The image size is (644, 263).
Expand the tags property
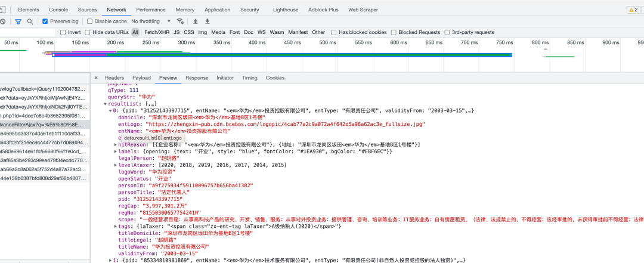[x=116, y=227]
